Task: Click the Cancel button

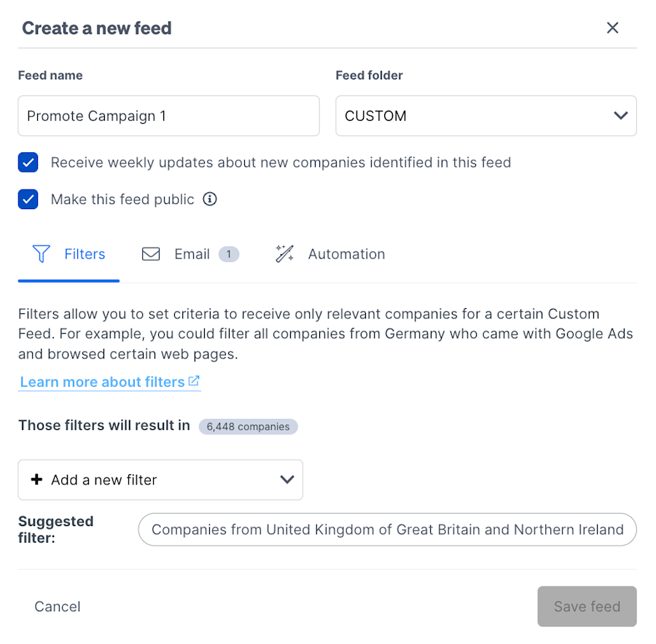Action: pos(57,606)
